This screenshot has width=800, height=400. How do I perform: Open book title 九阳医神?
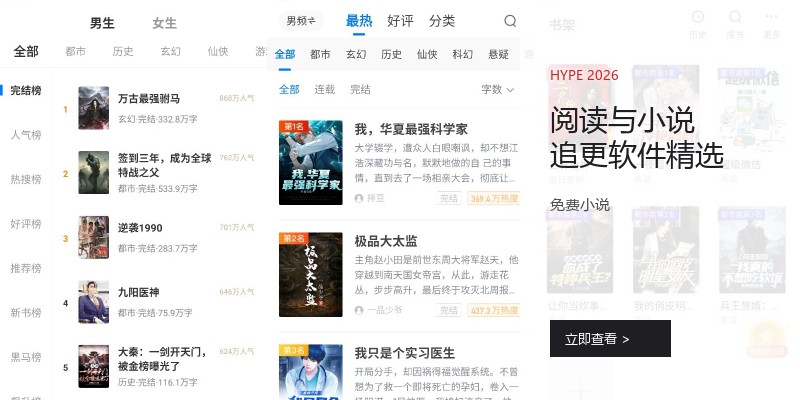tap(139, 292)
